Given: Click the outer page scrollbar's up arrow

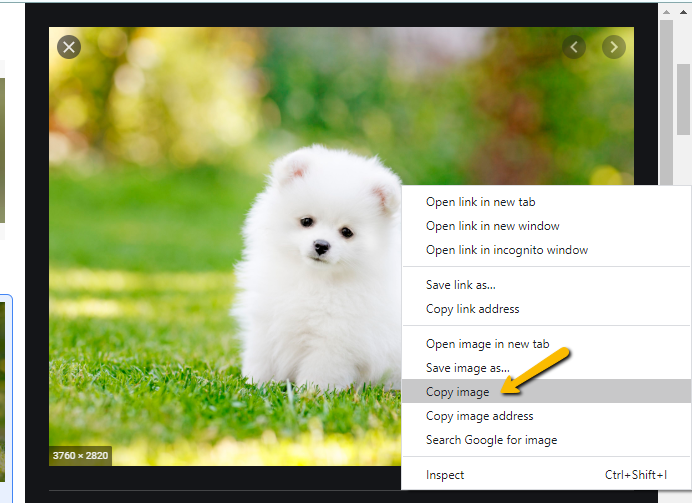Looking at the screenshot, I should coord(684,13).
